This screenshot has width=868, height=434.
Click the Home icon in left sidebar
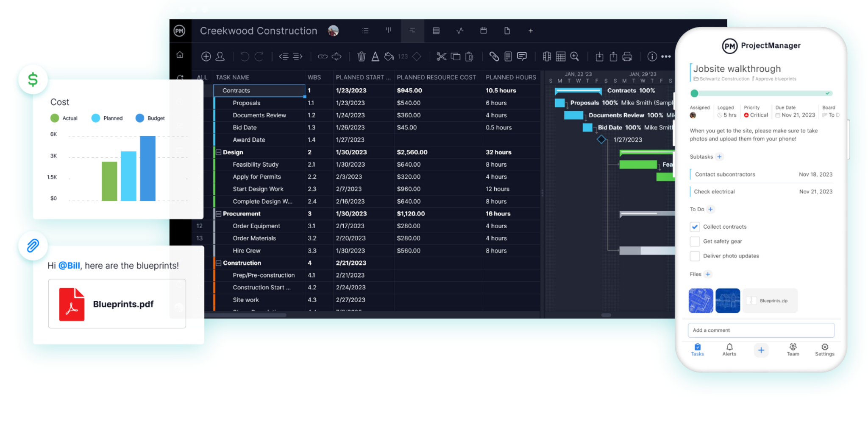180,55
